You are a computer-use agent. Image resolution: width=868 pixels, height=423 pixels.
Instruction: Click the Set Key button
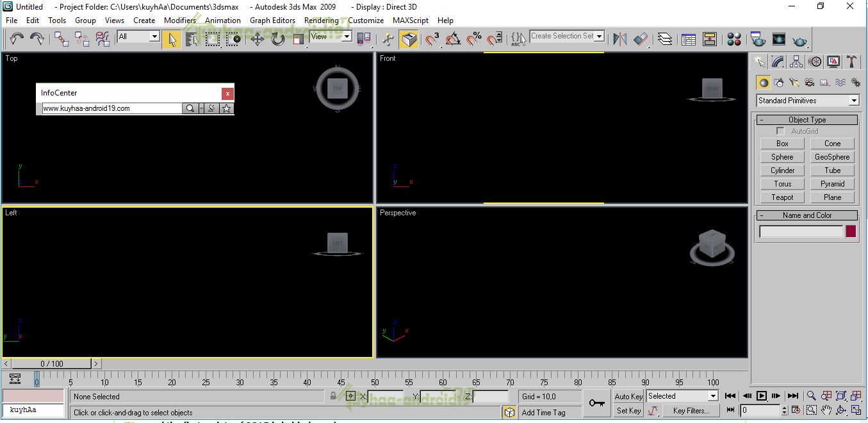pos(628,411)
